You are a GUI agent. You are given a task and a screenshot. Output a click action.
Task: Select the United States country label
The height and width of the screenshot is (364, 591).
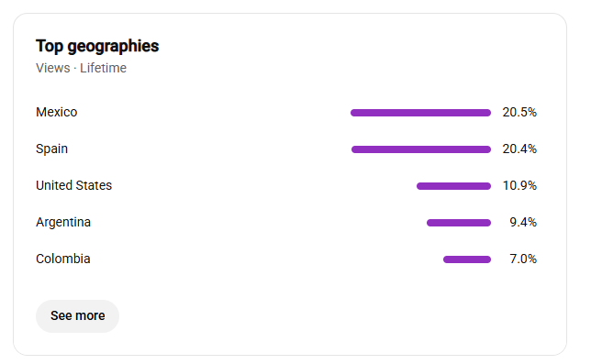tap(73, 185)
